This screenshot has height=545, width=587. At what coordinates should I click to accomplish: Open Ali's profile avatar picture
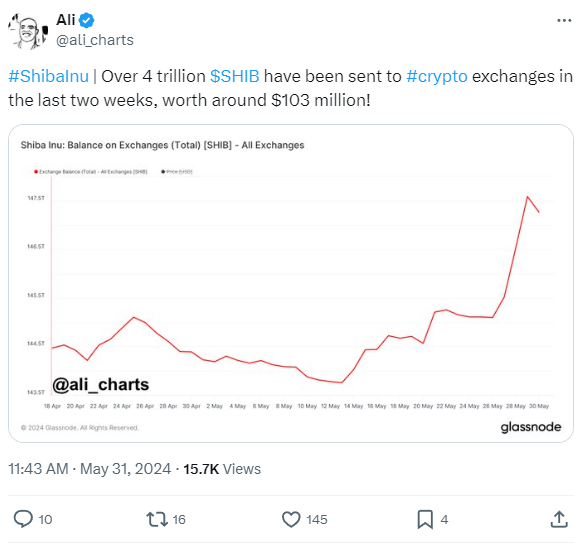(28, 31)
